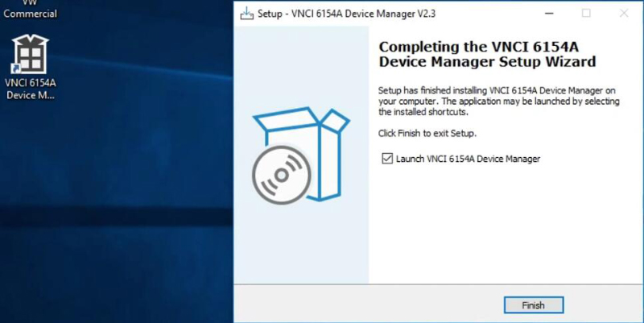Click the 'Click Finish to exit Setup.' text

click(427, 133)
